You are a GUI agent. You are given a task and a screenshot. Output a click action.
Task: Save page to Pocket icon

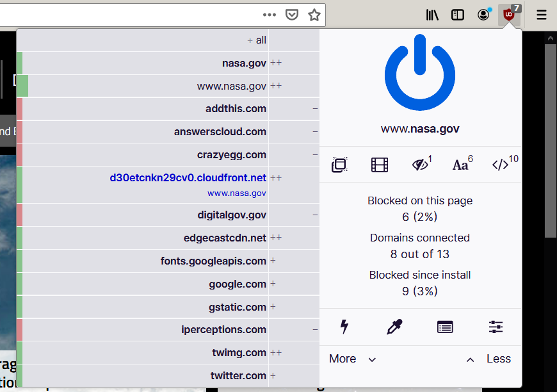[x=292, y=15]
